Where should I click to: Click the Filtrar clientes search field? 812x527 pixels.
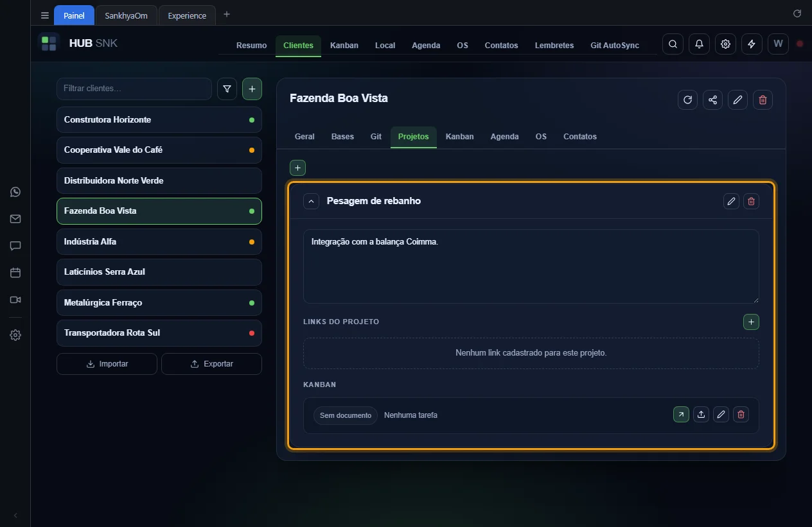tap(134, 89)
